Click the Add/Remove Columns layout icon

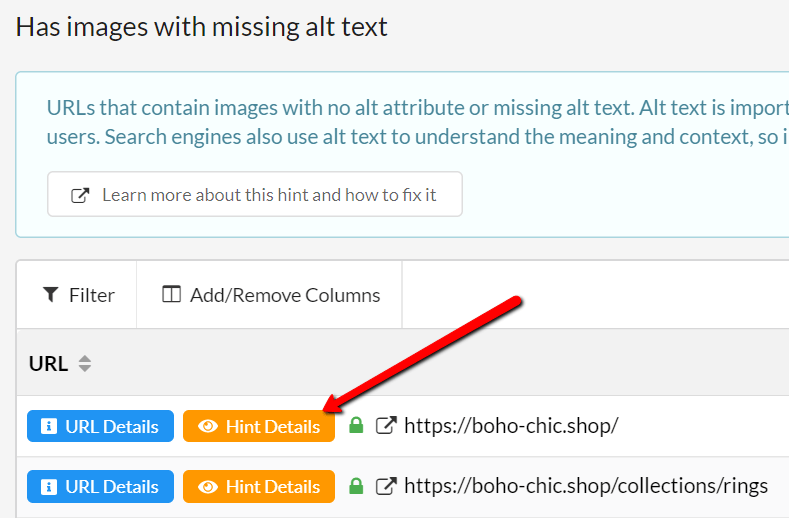[171, 294]
